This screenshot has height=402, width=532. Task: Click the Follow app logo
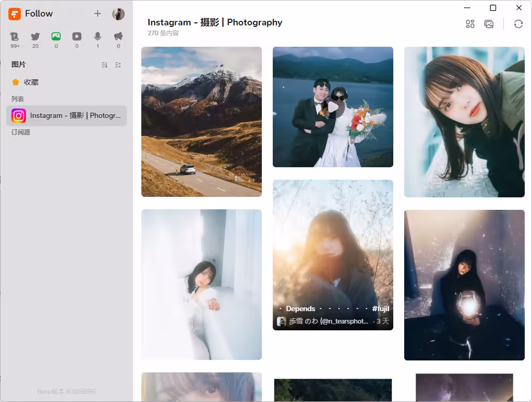(x=15, y=14)
